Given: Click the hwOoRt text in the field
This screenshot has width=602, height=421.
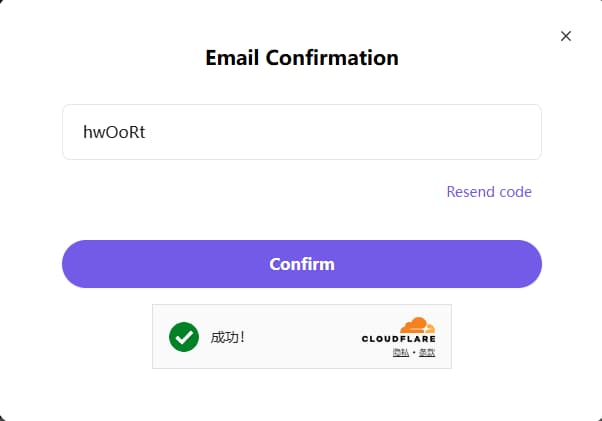Looking at the screenshot, I should pos(116,132).
